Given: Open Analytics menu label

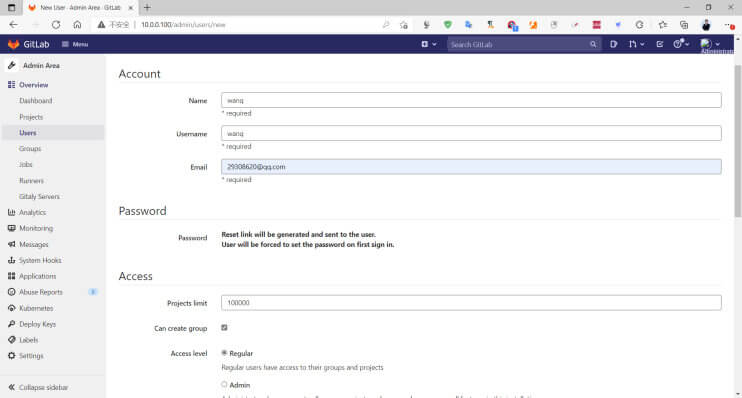Looking at the screenshot, I should tap(32, 212).
